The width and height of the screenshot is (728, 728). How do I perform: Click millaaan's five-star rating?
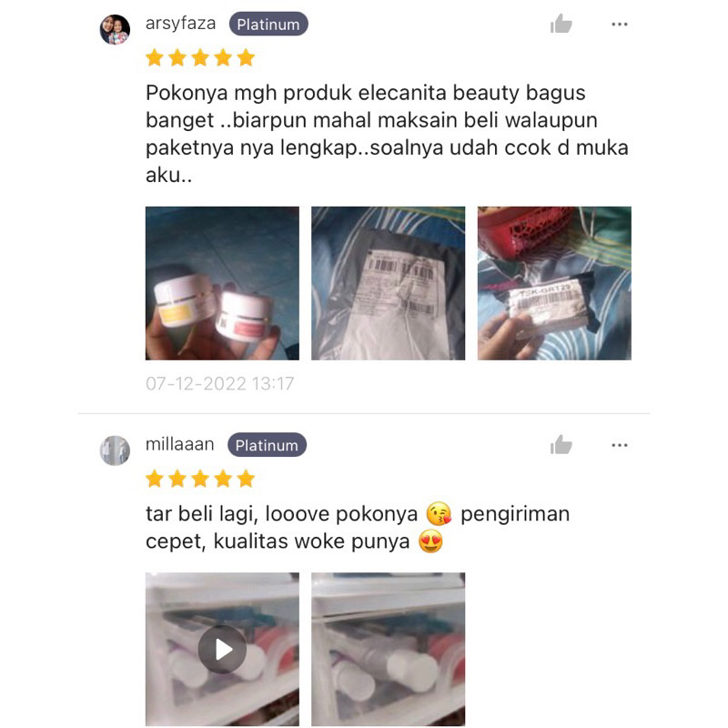[200, 479]
